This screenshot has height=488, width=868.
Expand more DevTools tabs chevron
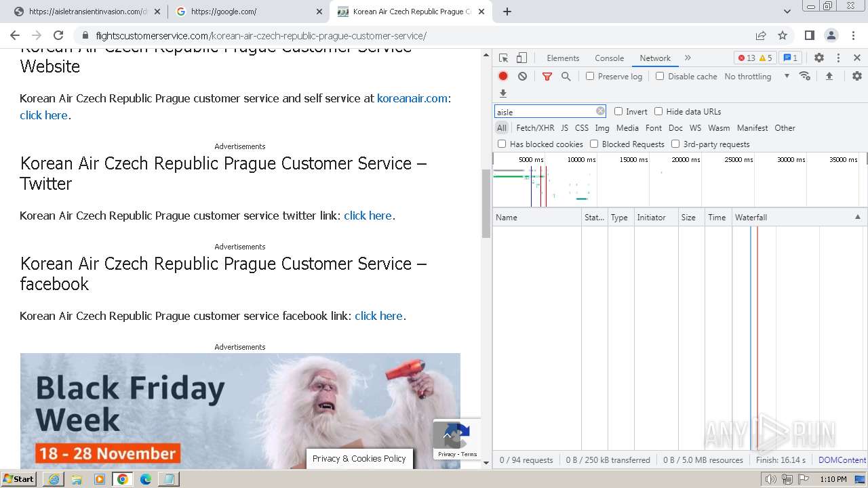pos(688,58)
